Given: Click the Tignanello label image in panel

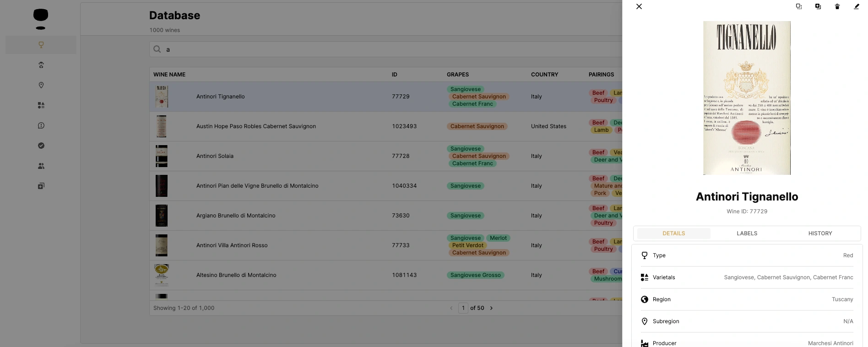Looking at the screenshot, I should coord(747,98).
